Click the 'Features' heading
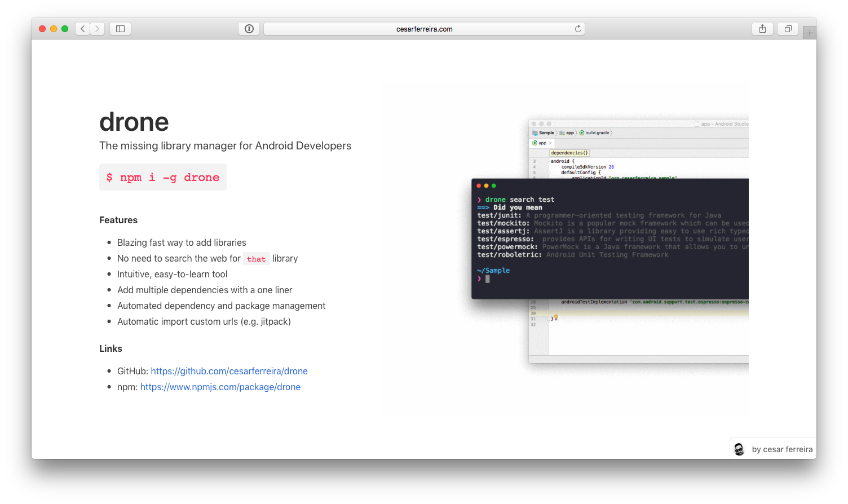Image resolution: width=848 pixels, height=504 pixels. tap(118, 220)
